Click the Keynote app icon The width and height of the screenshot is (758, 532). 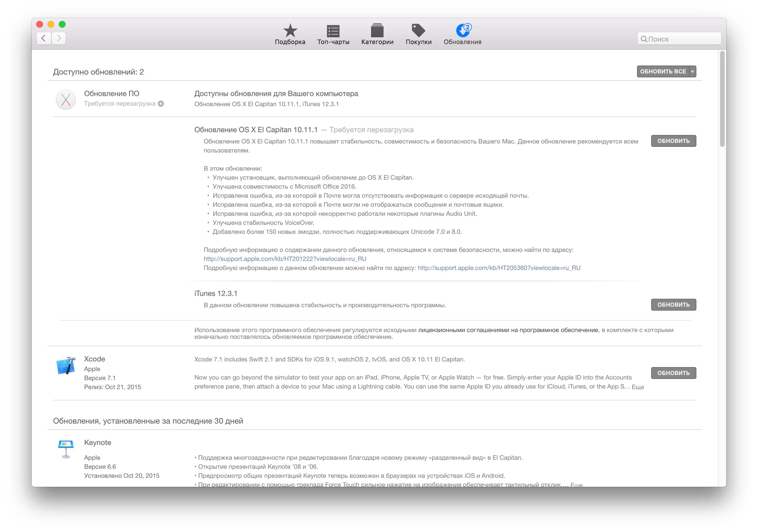click(66, 449)
